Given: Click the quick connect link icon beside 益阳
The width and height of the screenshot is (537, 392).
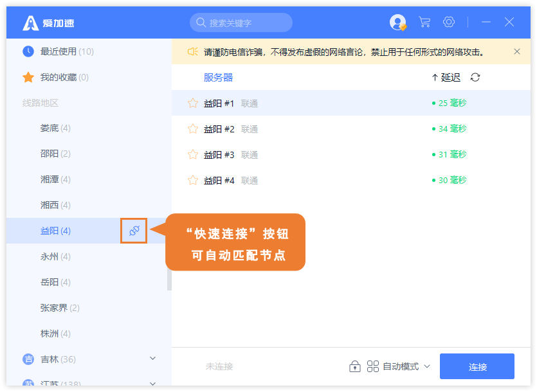Looking at the screenshot, I should tap(134, 231).
